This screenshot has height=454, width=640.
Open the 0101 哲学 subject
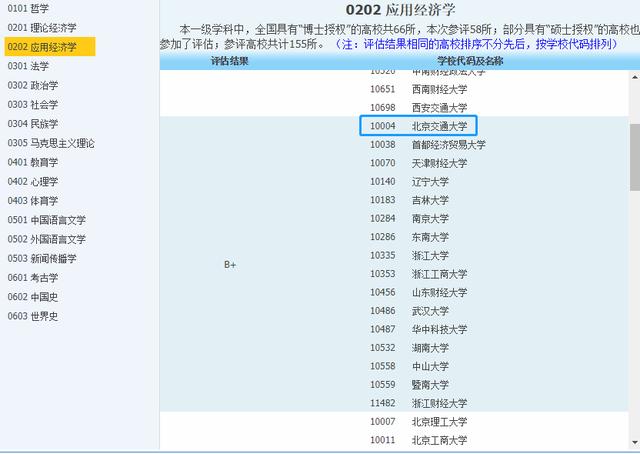coord(28,8)
